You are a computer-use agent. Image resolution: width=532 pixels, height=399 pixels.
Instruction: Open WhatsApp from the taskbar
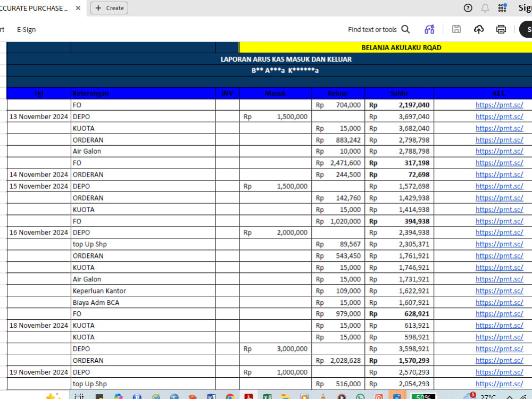coord(360,396)
